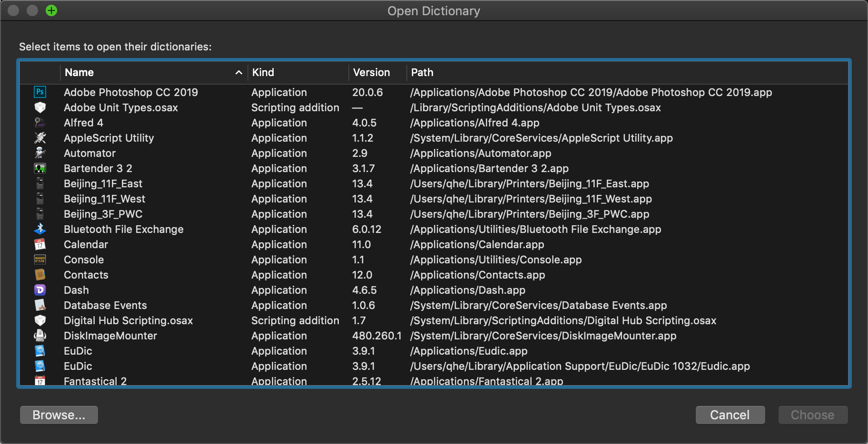Viewport: 868px width, 444px height.
Task: Select the AppleScript Utility name
Action: [109, 138]
